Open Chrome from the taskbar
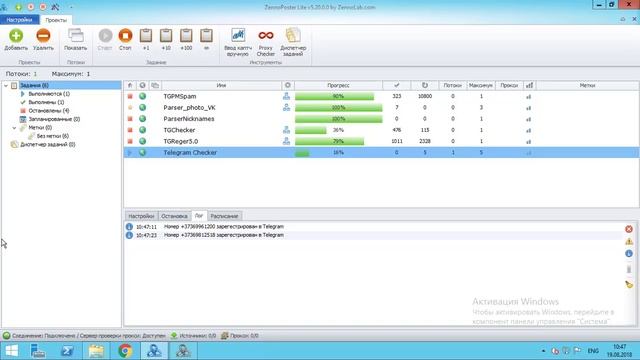This screenshot has width=640, height=360. pos(125,351)
